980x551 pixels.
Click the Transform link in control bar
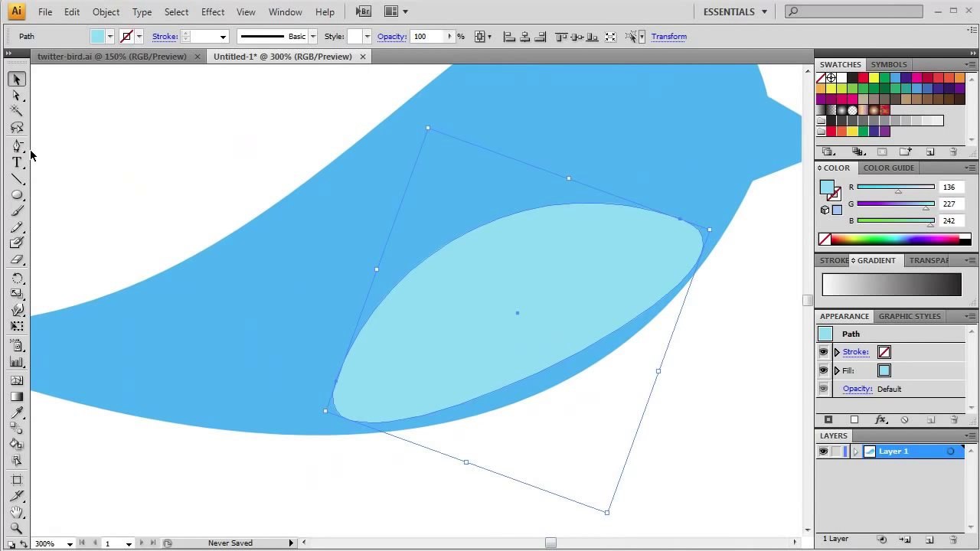pyautogui.click(x=669, y=37)
